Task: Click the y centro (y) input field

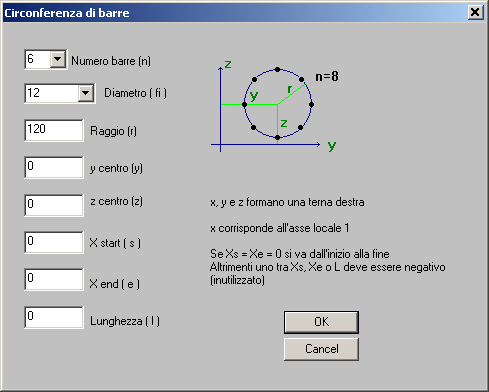Action: click(x=54, y=167)
